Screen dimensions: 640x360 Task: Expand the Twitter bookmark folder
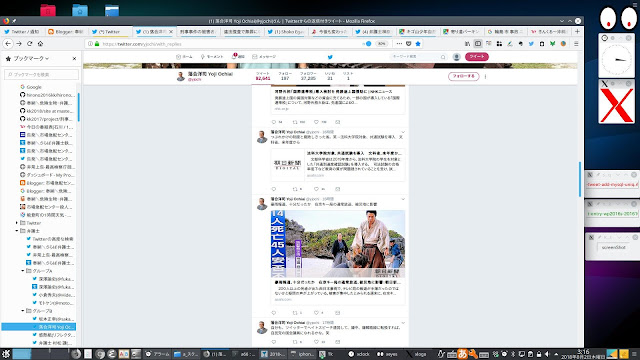coord(17,223)
